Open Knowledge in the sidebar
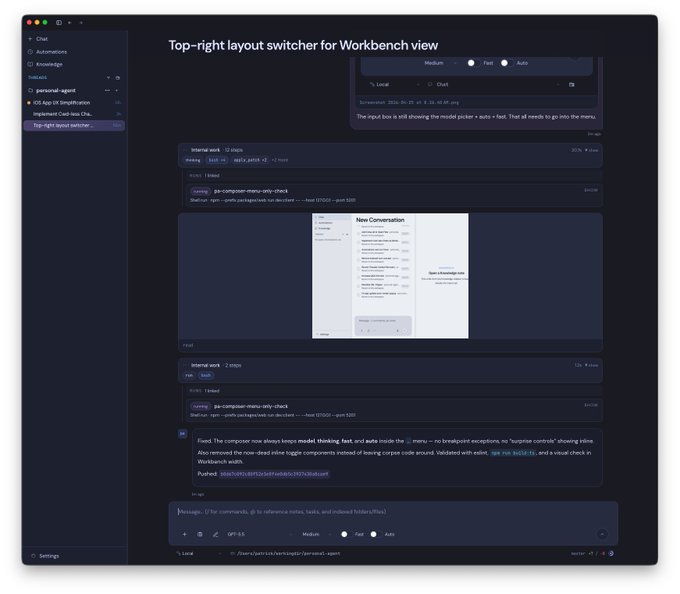 [49, 64]
